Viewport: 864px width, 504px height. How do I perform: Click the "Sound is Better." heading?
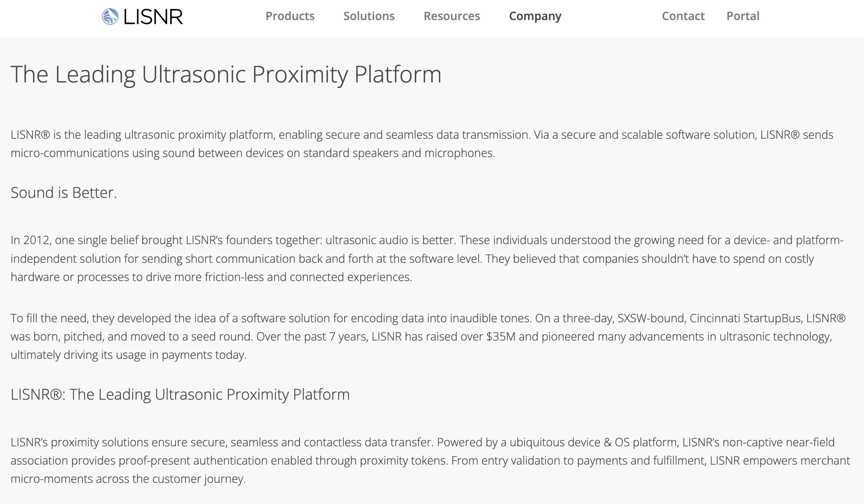(x=64, y=193)
